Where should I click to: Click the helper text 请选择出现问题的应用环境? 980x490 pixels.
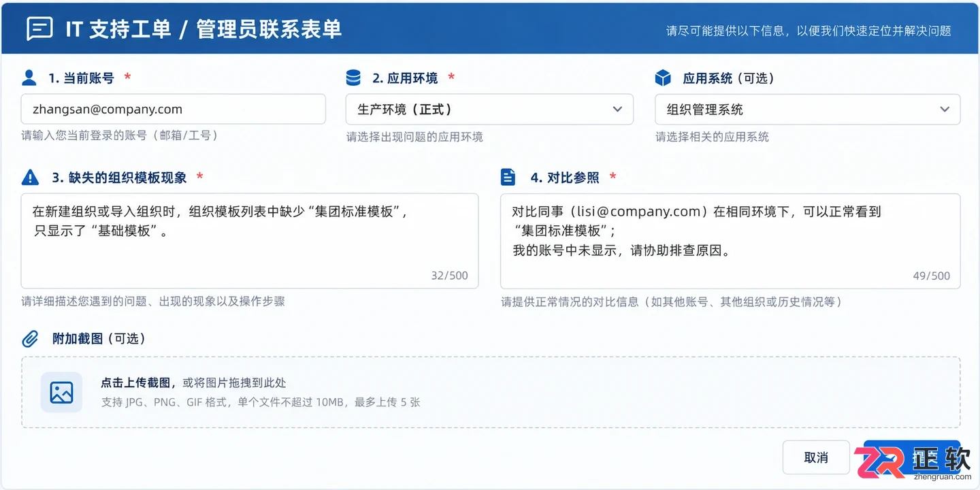[414, 137]
